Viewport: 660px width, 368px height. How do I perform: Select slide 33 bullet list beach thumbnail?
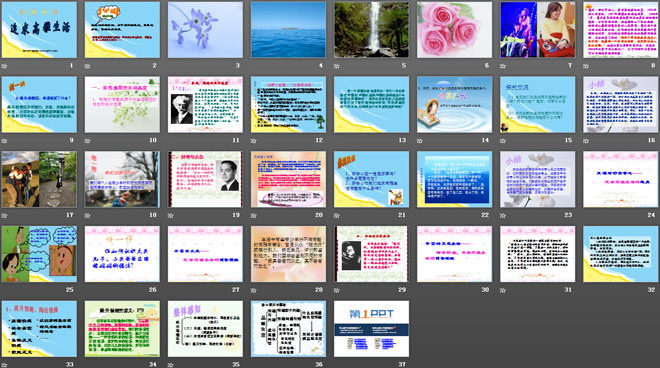click(x=39, y=329)
